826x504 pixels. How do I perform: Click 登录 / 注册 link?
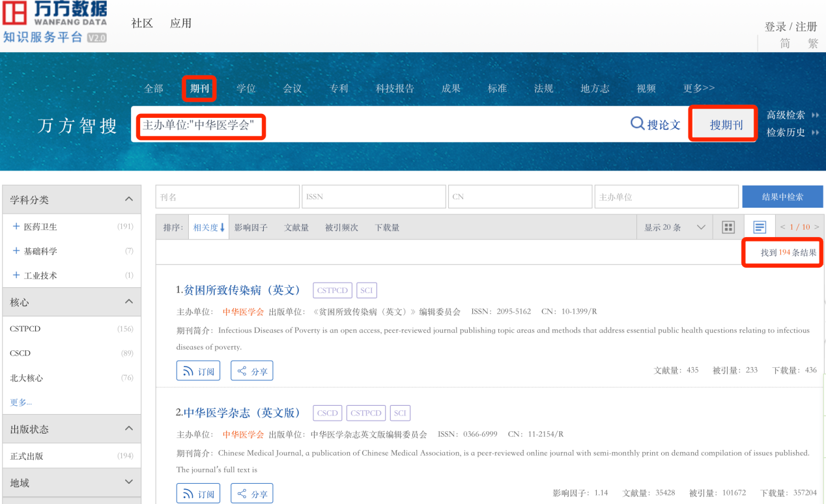coord(791,27)
